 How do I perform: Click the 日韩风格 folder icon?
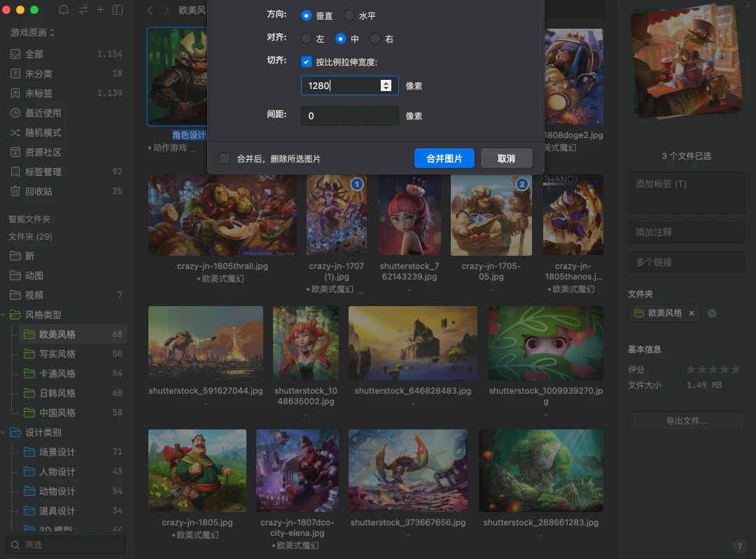(x=29, y=393)
